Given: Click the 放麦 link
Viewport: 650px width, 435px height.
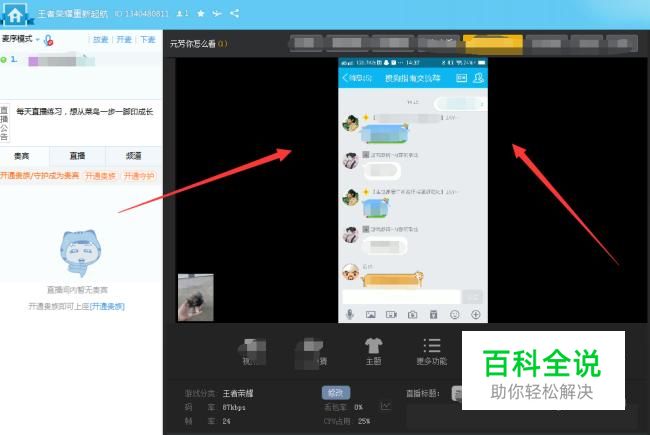Looking at the screenshot, I should point(100,40).
